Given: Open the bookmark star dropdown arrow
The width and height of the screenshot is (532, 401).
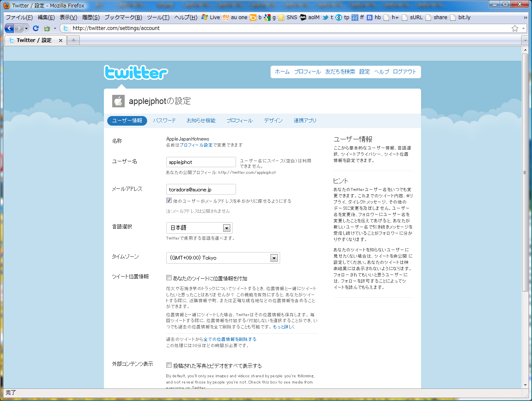Looking at the screenshot, I should 523,28.
